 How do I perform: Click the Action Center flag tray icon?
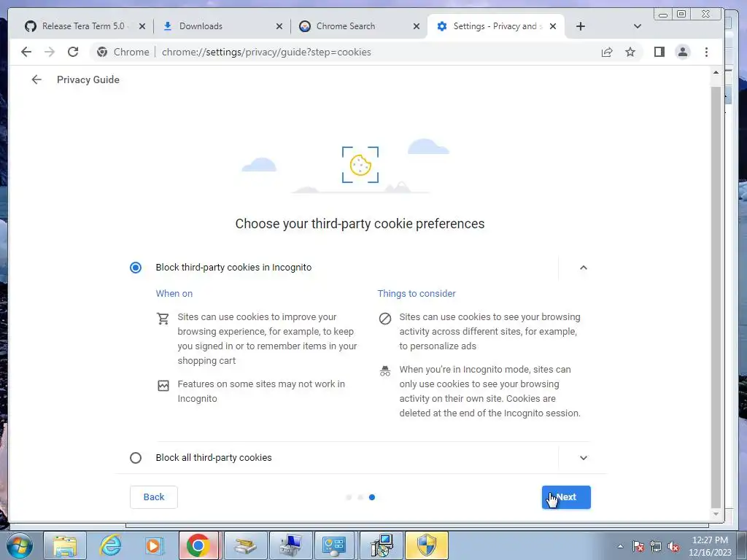[638, 546]
